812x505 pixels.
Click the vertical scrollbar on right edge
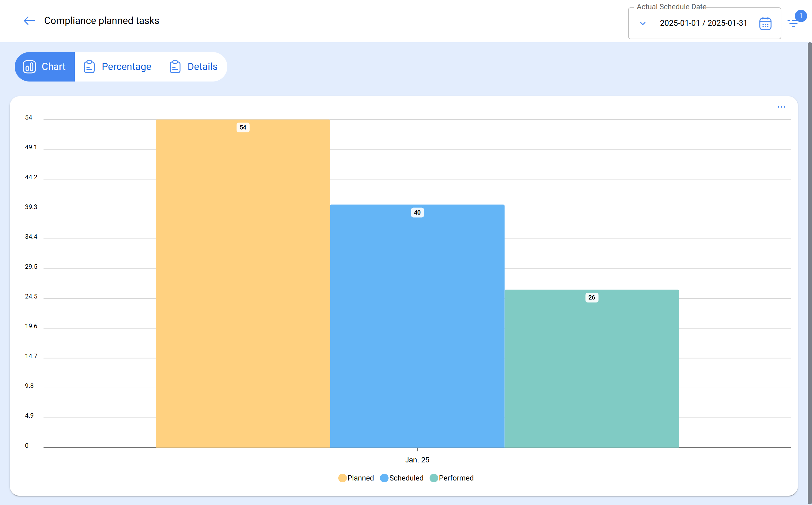(x=809, y=267)
